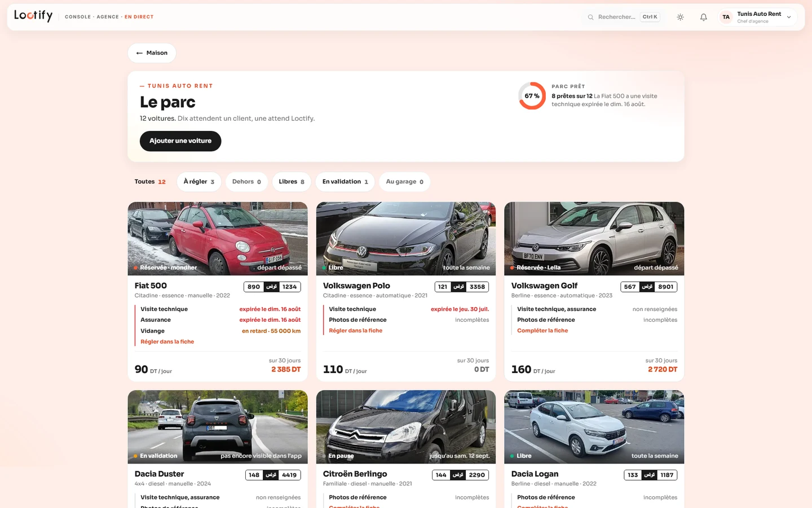Click the Réservée · Leila status badge
The image size is (812, 508).
pos(536,268)
